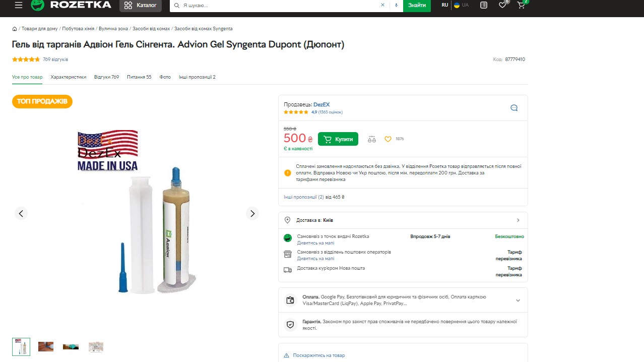Screen dimensions: 644x362
Task: Switch language to RU
Action: point(445,5)
